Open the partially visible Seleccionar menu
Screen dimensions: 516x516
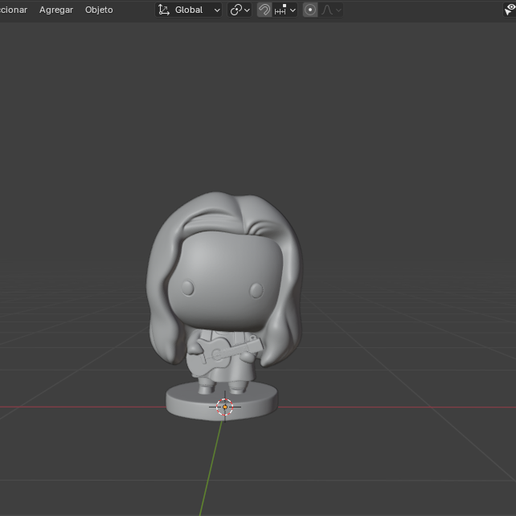click(14, 10)
